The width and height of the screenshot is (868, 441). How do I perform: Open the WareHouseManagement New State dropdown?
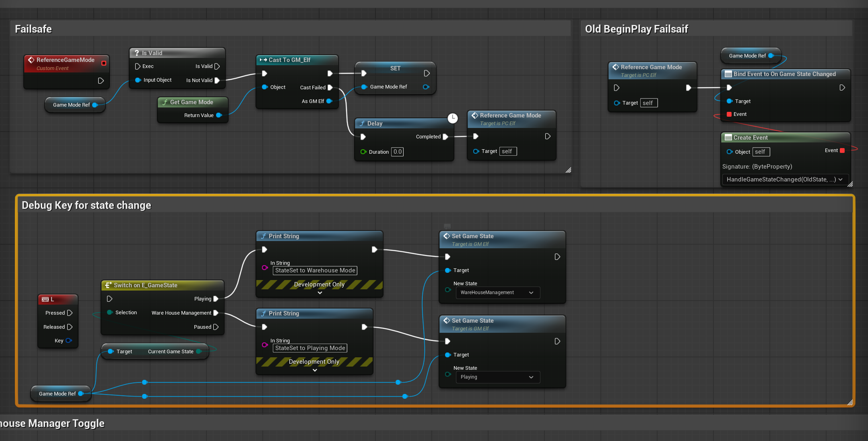coord(497,293)
